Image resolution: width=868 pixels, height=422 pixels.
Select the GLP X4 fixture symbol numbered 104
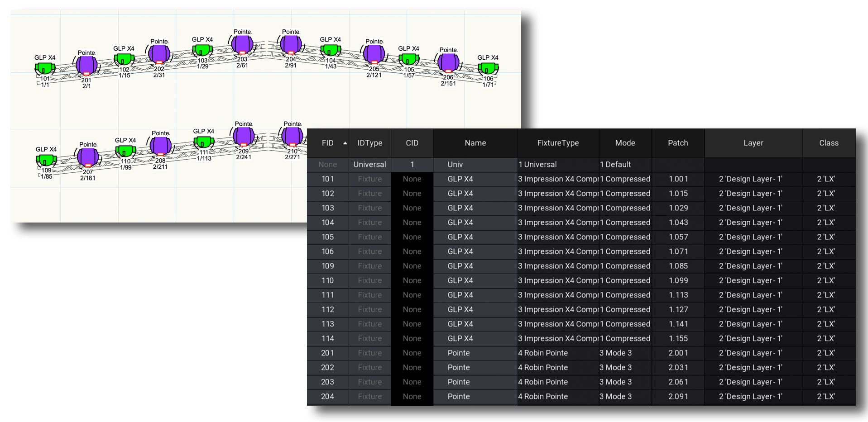click(331, 50)
